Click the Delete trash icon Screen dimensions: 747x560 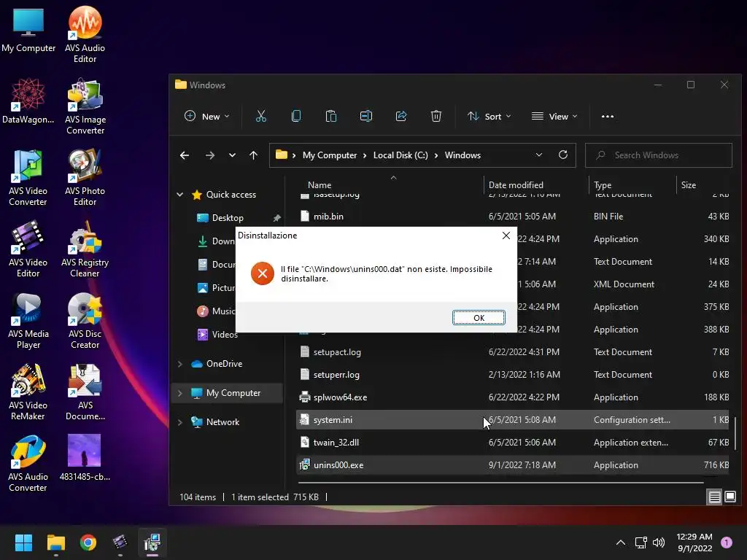tap(436, 116)
